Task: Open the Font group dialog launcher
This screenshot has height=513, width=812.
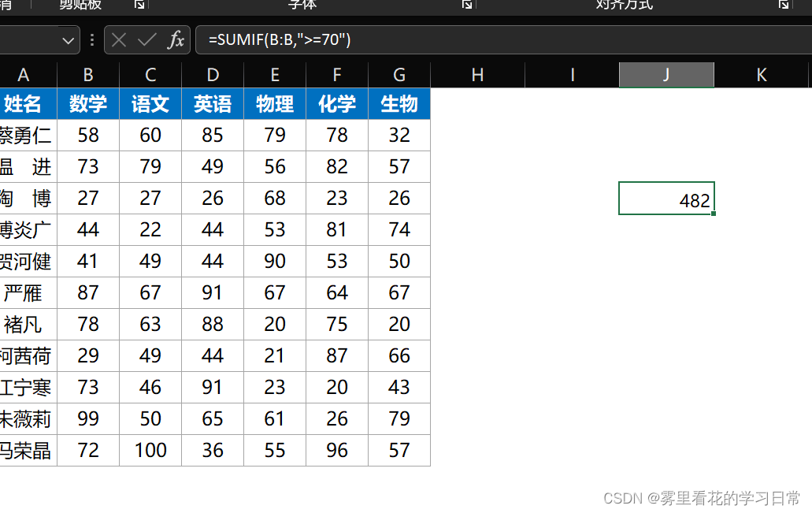Action: tap(466, 5)
